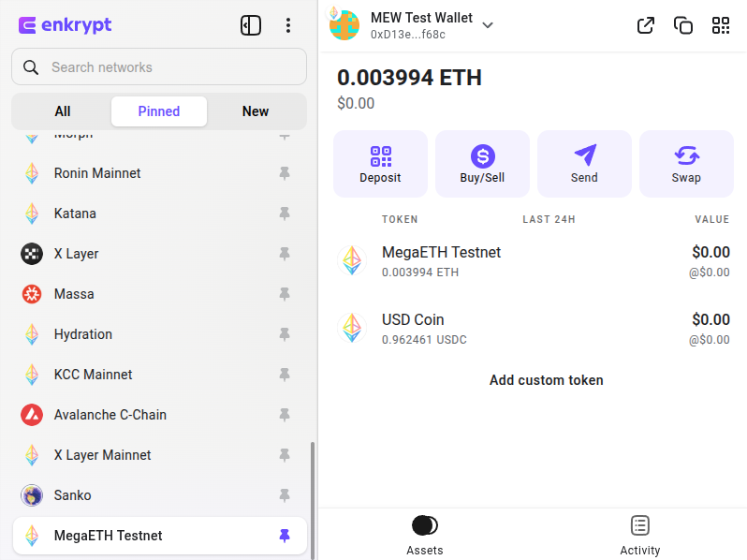Click the 0.962461 USDC amount

coord(424,340)
